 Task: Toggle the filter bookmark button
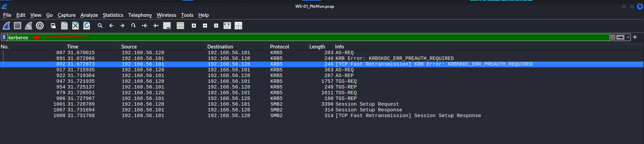(4, 37)
